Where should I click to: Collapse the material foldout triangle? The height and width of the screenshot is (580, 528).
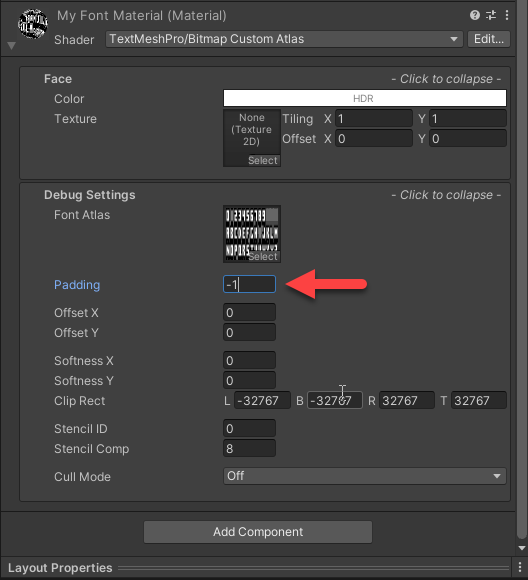pos(11,45)
